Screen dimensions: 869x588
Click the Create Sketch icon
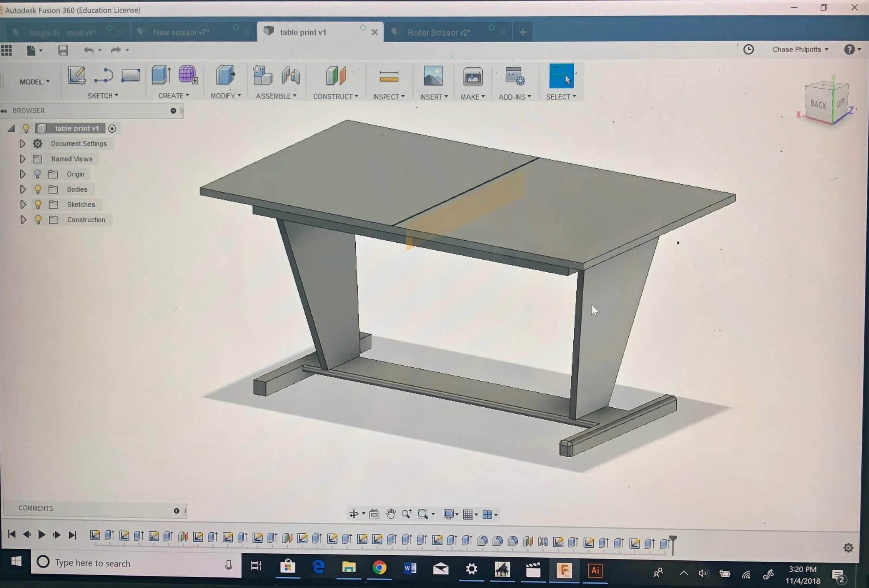tap(77, 75)
